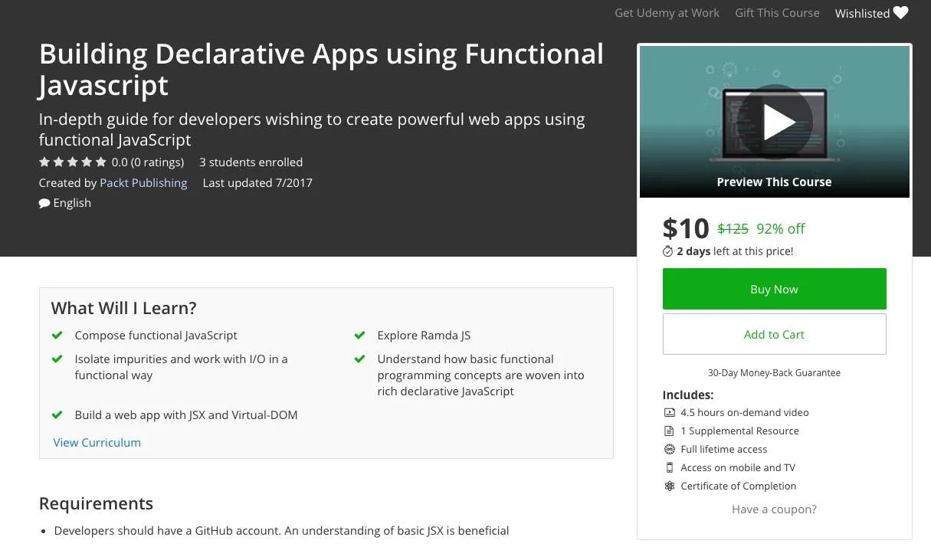Click the mobile and TV access icon
931x560 pixels.
(x=669, y=468)
